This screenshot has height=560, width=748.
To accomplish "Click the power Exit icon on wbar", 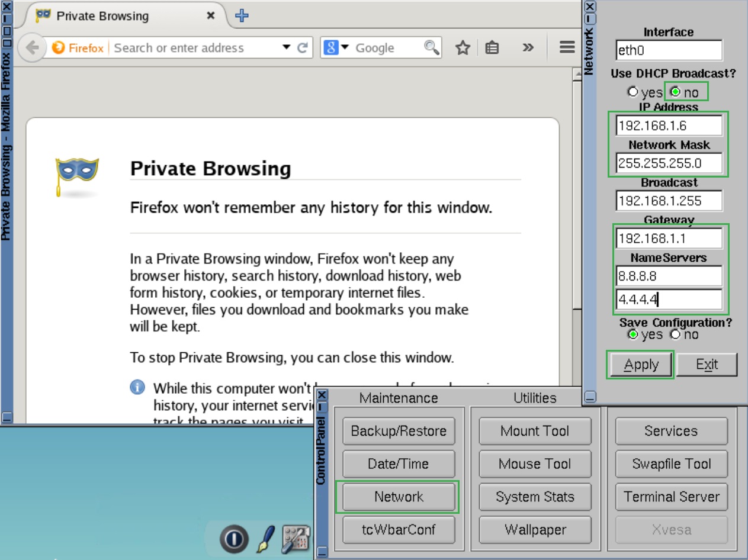I will (234, 538).
